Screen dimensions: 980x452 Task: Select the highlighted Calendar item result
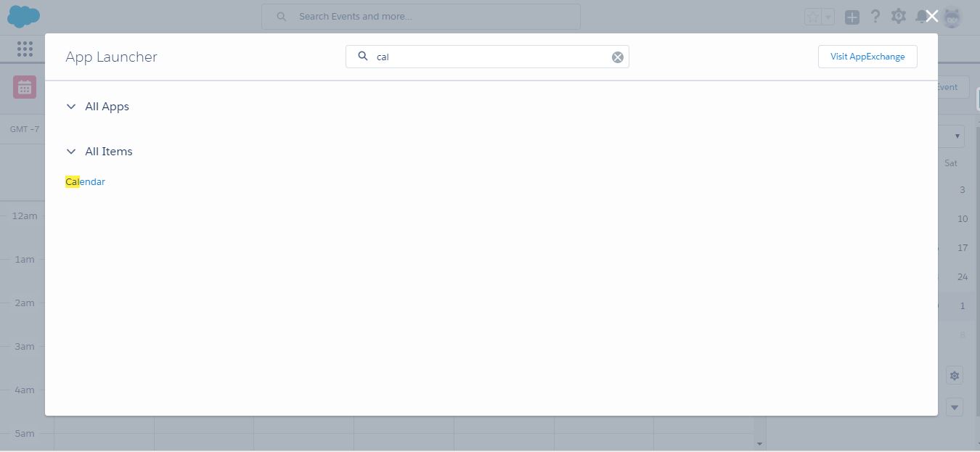point(85,181)
